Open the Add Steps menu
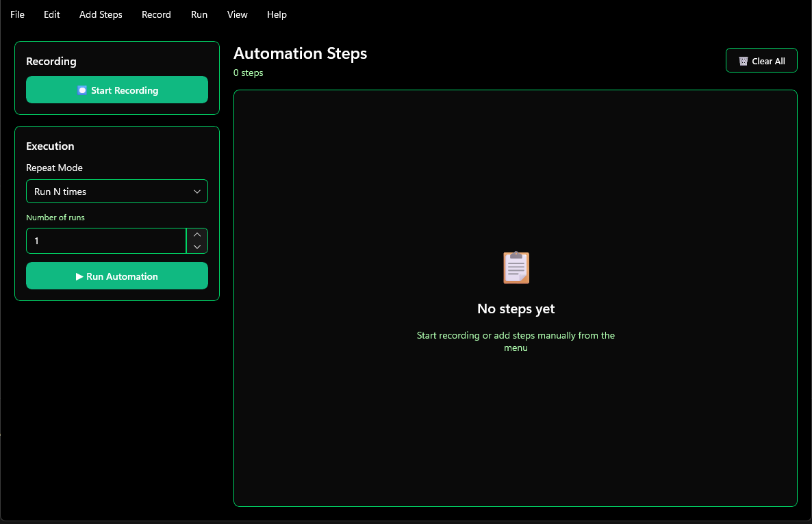 click(101, 14)
